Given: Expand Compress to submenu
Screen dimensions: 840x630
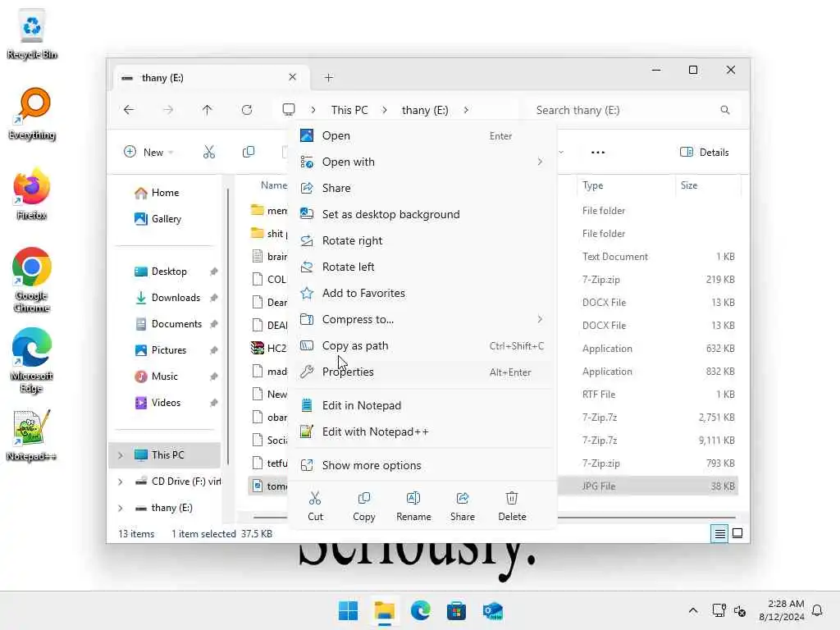Looking at the screenshot, I should [x=540, y=319].
